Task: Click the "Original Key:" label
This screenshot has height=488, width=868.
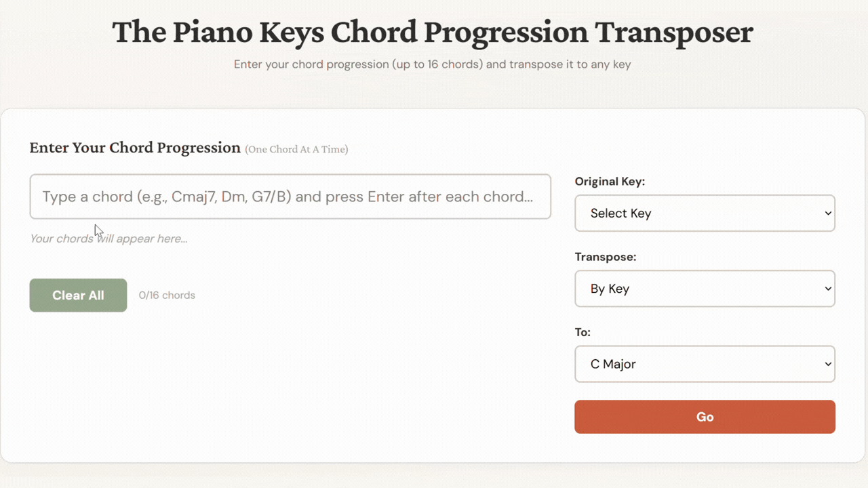Action: pyautogui.click(x=610, y=182)
